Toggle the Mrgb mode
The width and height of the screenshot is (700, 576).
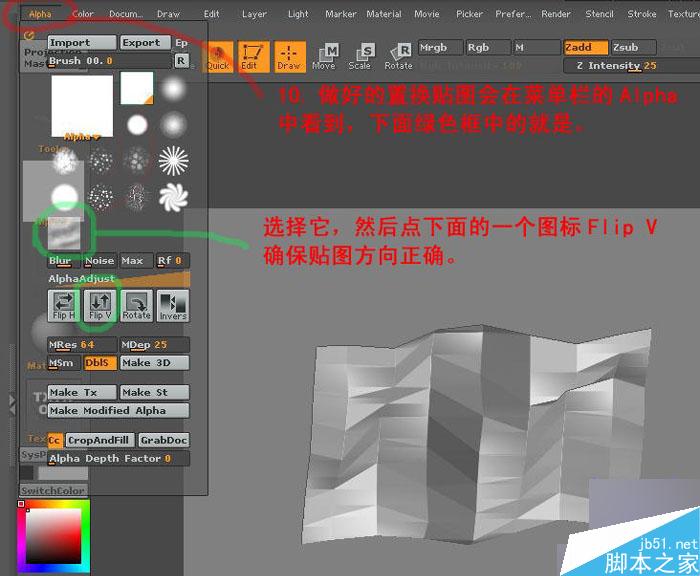pyautogui.click(x=440, y=47)
